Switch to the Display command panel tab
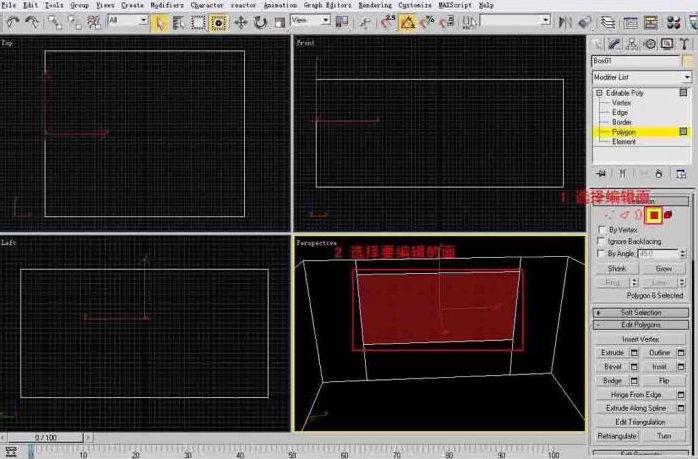 tap(667, 44)
